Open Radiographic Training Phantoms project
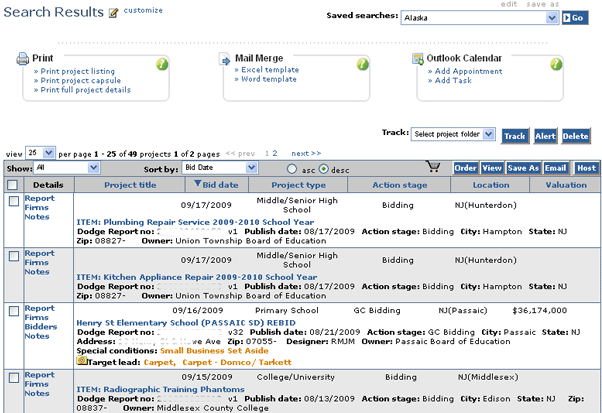The width and height of the screenshot is (602, 413). tap(160, 389)
